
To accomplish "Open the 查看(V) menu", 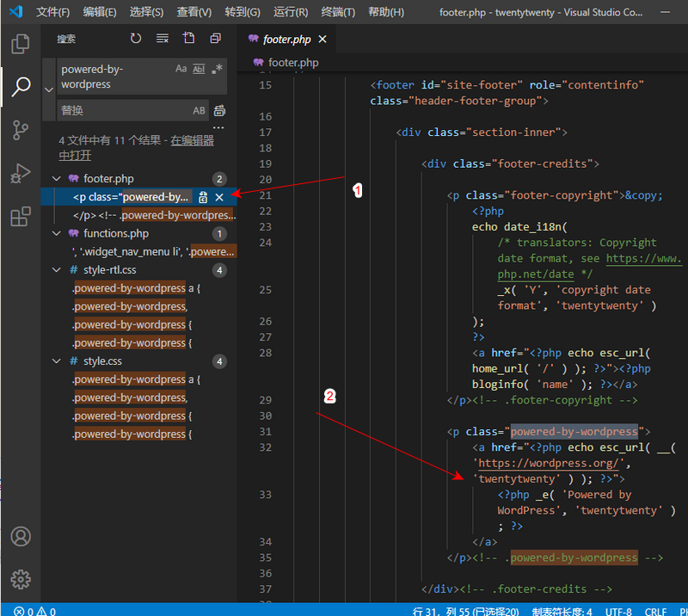I will (194, 12).
